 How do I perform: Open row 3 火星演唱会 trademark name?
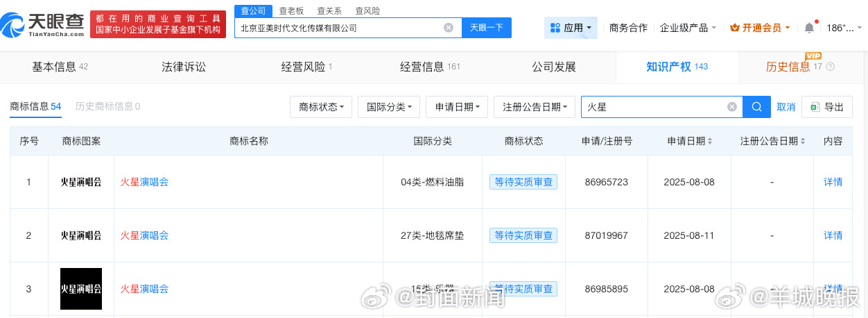pos(144,289)
